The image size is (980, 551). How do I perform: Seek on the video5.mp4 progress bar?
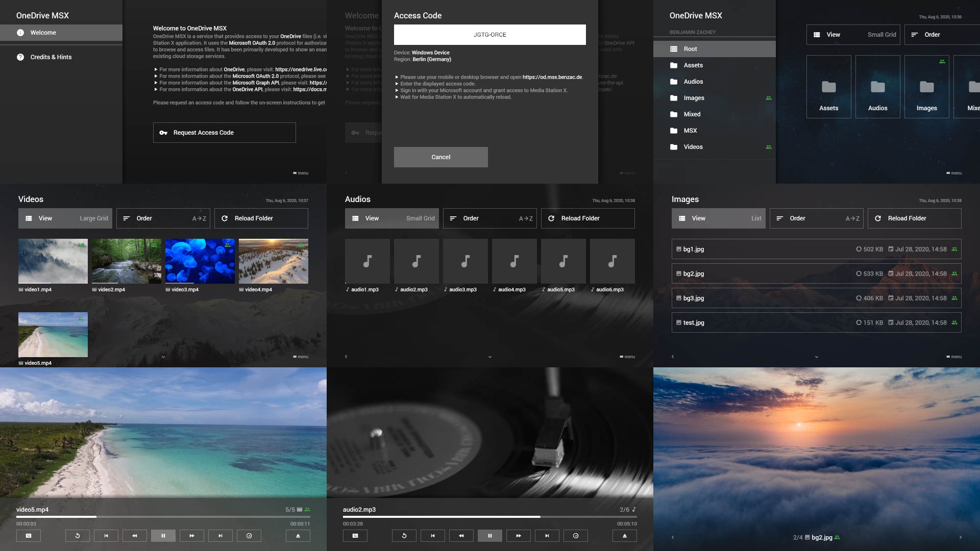point(163,517)
